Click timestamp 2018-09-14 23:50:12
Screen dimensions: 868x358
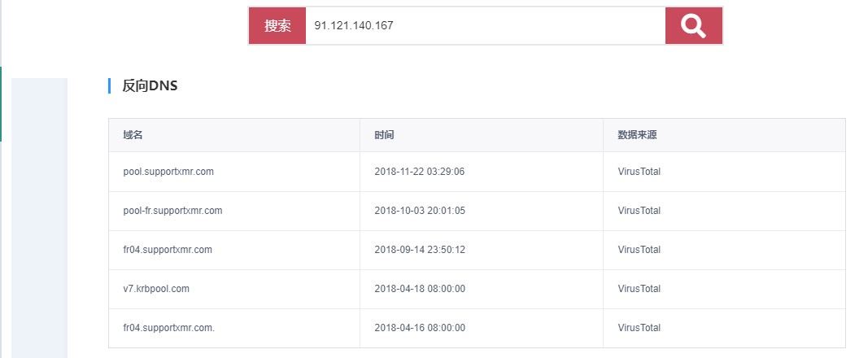pyautogui.click(x=420, y=250)
